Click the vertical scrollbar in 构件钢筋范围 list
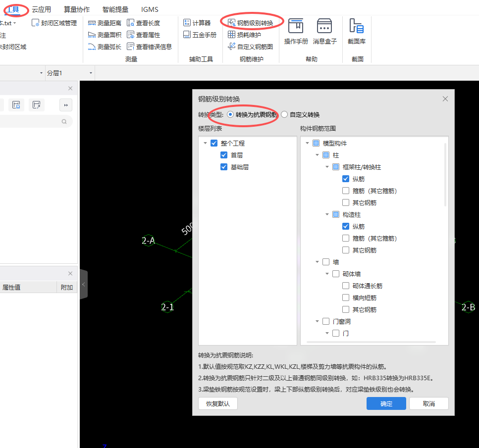 [445, 174]
